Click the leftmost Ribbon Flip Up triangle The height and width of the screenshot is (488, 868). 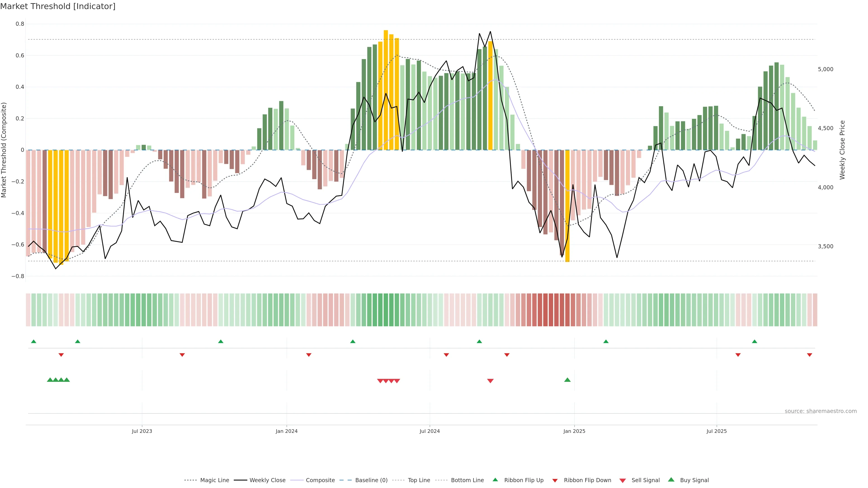pyautogui.click(x=33, y=342)
